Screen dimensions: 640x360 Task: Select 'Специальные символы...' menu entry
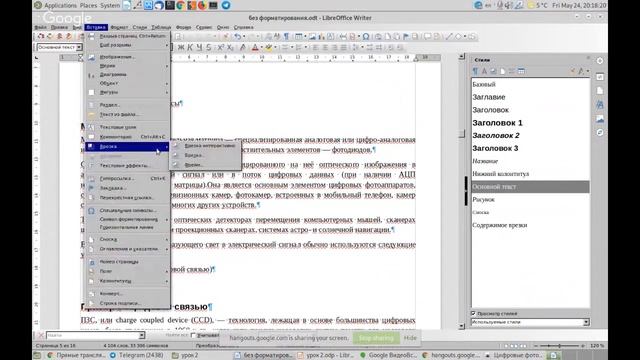tap(127, 210)
